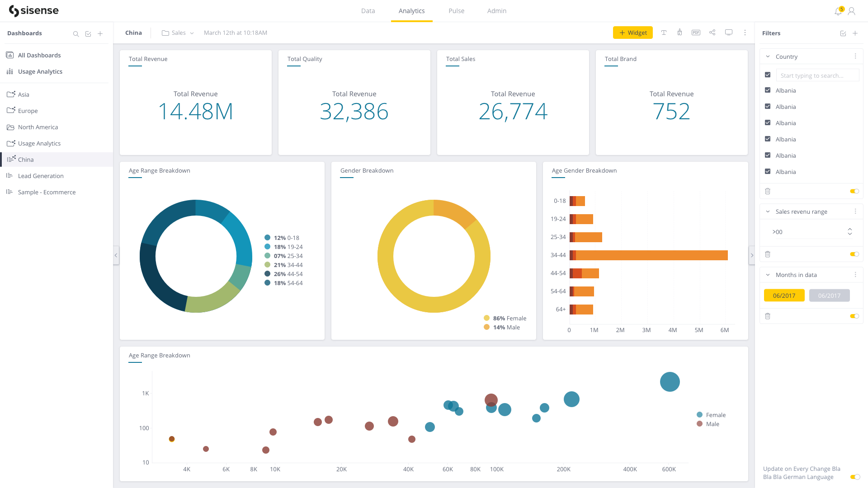
Task: Click the Usage Analytics chart icon
Action: tap(10, 71)
